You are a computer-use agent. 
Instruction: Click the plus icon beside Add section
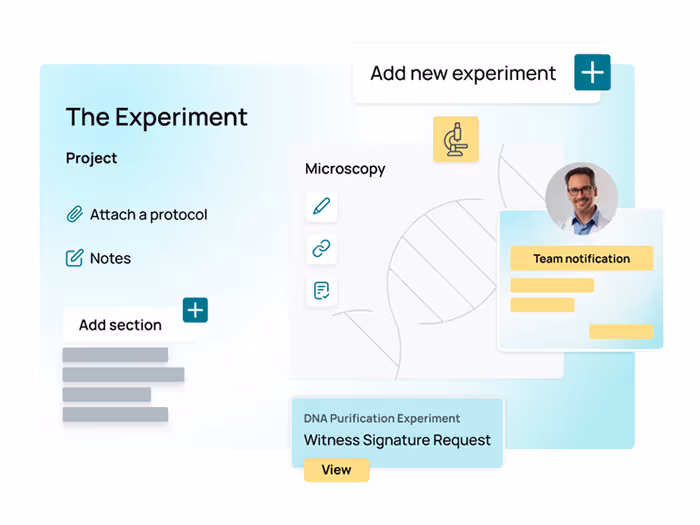pyautogui.click(x=195, y=310)
